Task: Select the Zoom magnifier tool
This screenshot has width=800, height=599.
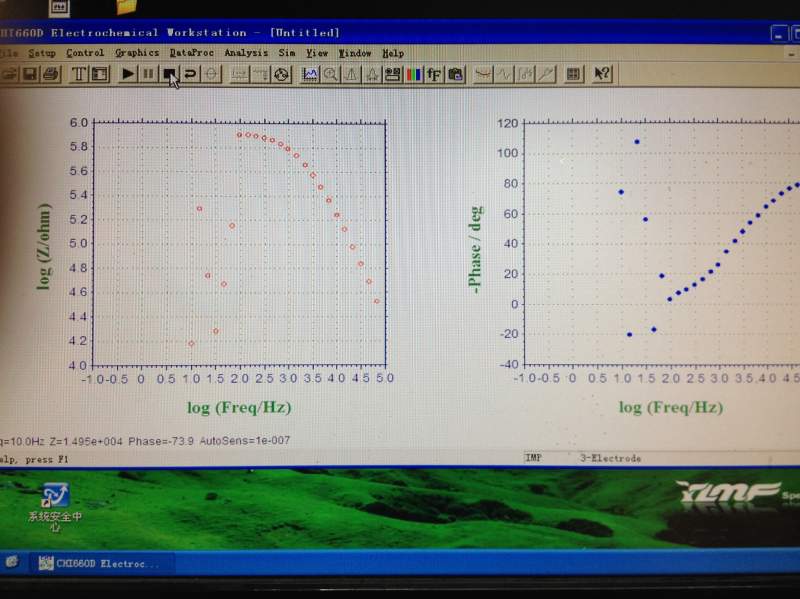Action: point(330,74)
